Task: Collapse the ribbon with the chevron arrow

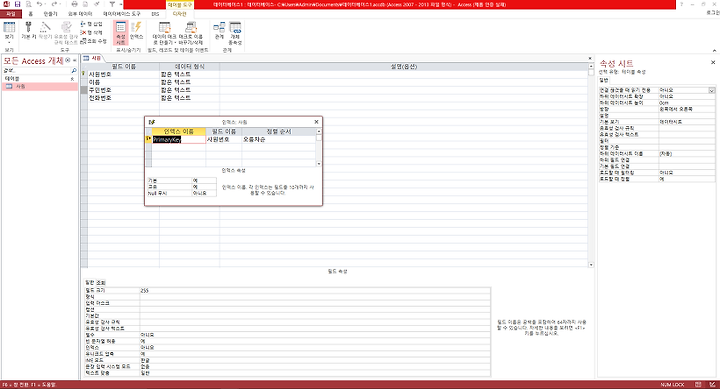Action: 714,51
